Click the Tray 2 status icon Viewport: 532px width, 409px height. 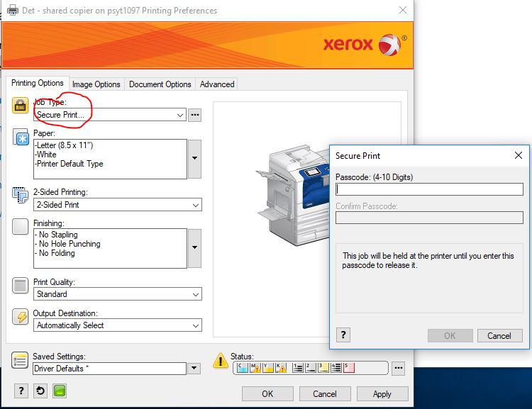[311, 368]
